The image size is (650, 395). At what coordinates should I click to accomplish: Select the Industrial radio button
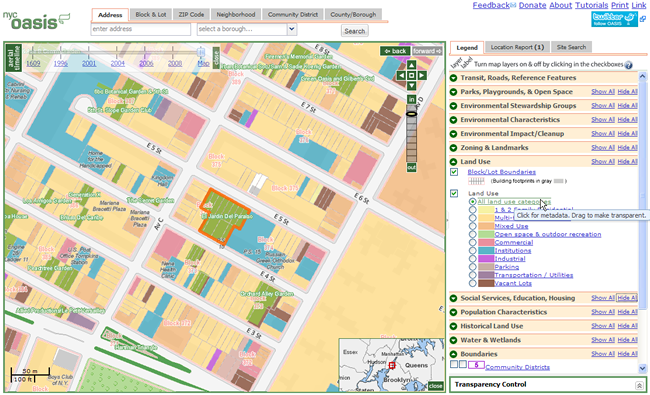point(473,259)
